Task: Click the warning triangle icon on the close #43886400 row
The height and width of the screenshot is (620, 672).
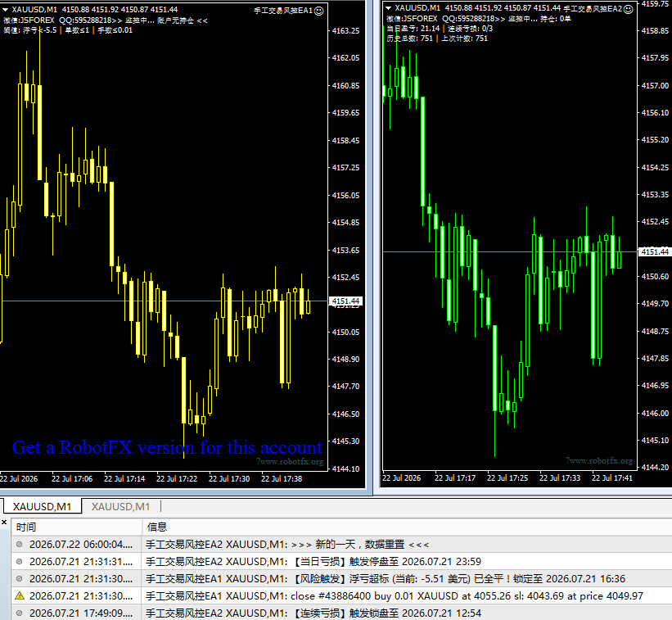Action: pyautogui.click(x=20, y=595)
